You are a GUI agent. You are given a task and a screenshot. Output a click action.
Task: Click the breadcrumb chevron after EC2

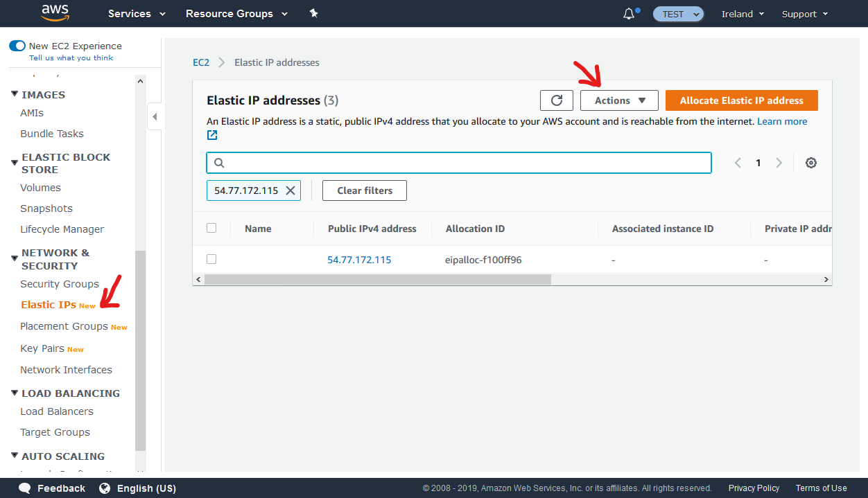point(222,62)
